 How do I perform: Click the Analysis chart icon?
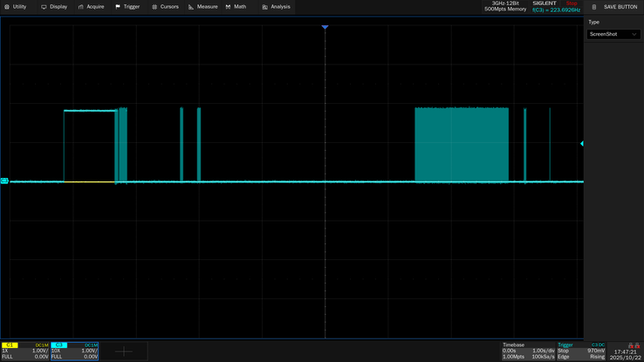(x=265, y=7)
